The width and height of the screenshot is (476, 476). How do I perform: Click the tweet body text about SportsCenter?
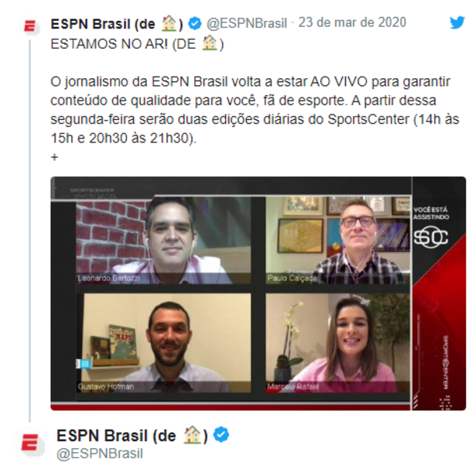[x=255, y=110]
